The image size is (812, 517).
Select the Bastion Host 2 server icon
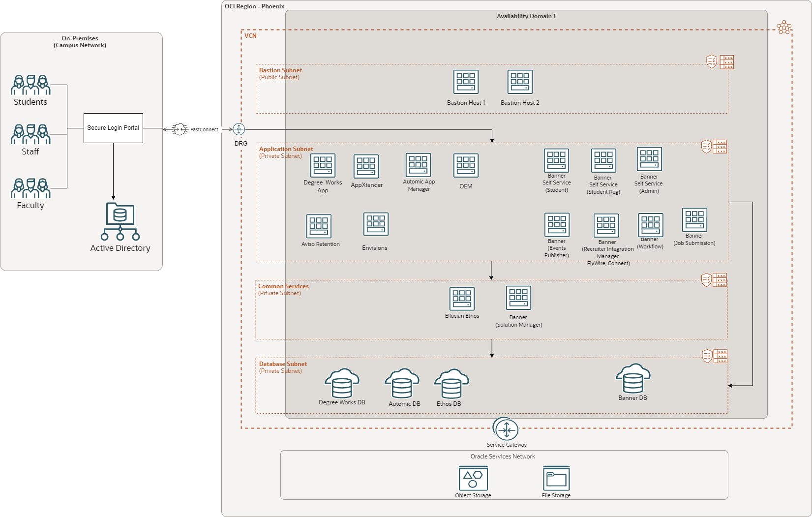[520, 82]
